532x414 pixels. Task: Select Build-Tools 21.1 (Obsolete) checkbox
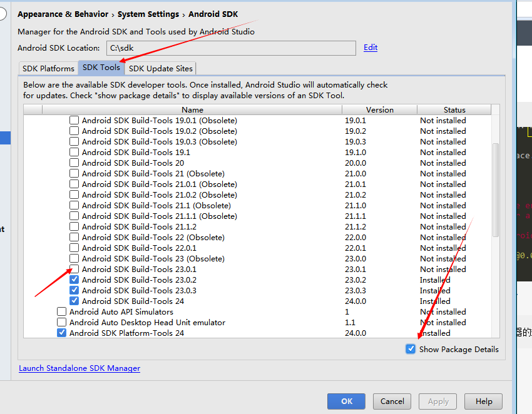pos(74,205)
